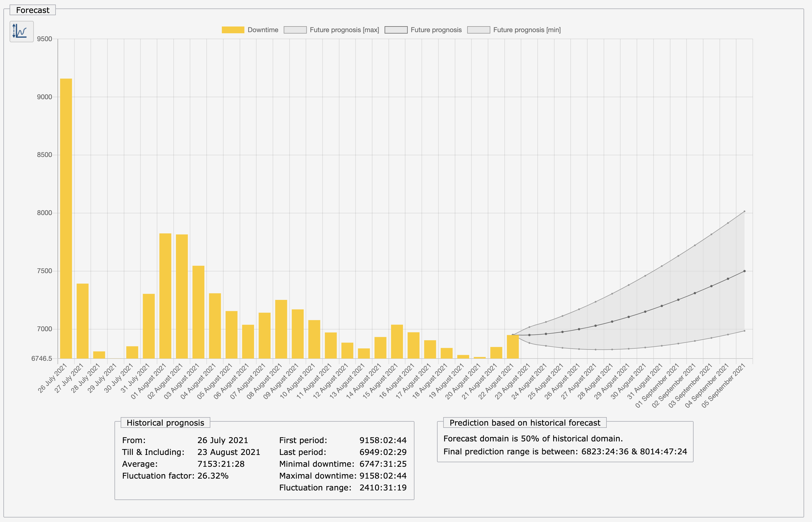The image size is (812, 522).
Task: Select the 27 July 2021 downtime bar
Action: tap(82, 321)
